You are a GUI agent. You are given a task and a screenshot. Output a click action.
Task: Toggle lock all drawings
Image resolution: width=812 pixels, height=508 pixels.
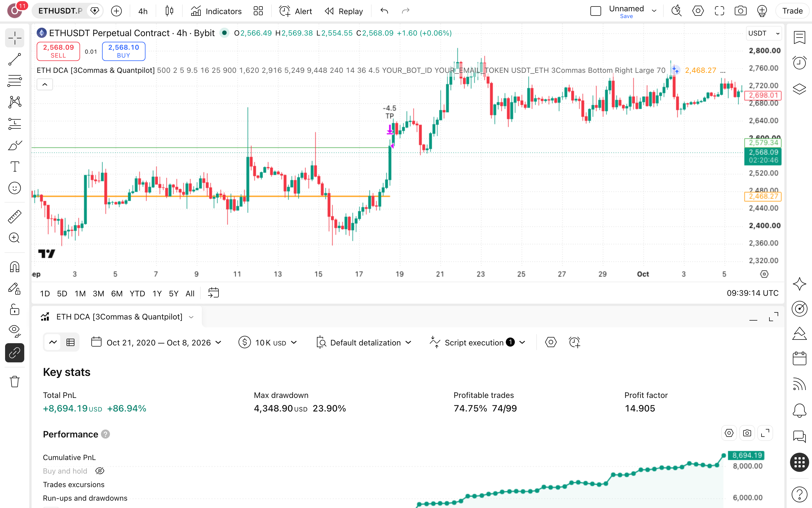[15, 309]
